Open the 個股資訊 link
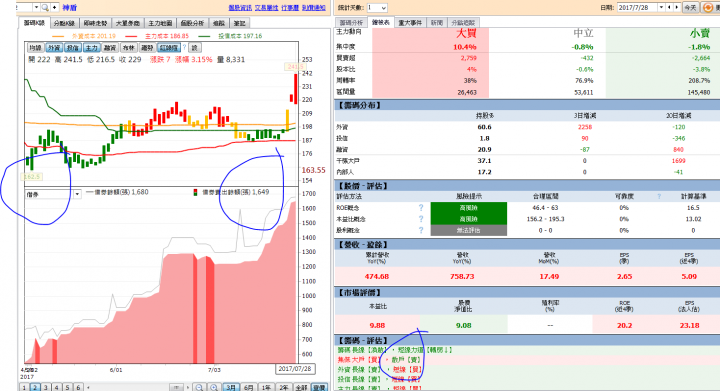This screenshot has height=391, width=720. pos(240,8)
